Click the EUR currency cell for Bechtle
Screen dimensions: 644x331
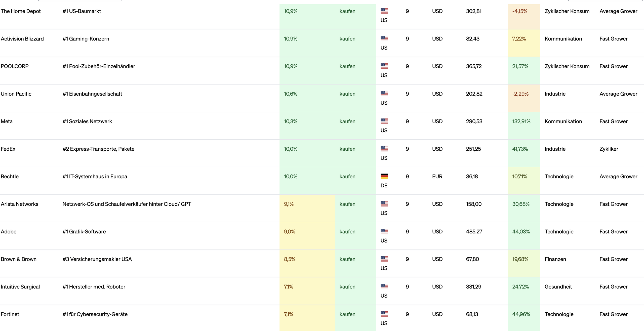point(437,177)
